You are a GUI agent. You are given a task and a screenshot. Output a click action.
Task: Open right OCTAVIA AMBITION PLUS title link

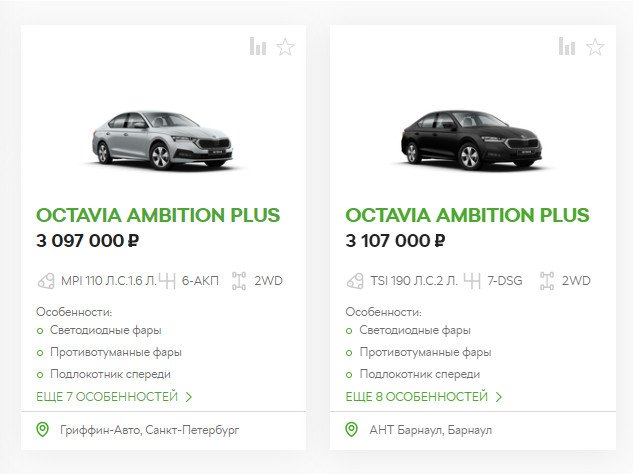coord(467,215)
